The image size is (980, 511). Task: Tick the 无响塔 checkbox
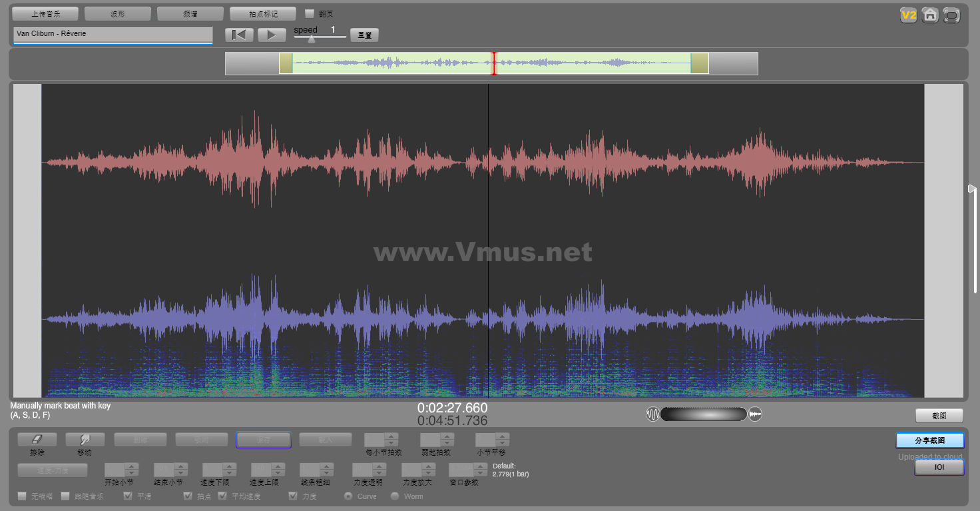tap(22, 496)
